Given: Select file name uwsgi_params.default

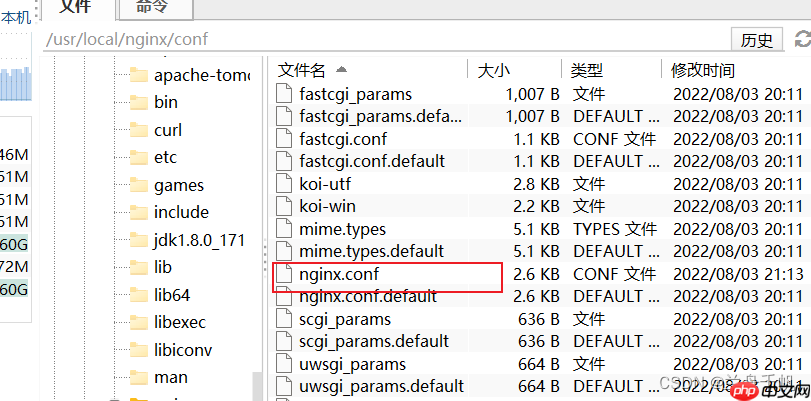Looking at the screenshot, I should click(x=381, y=387).
